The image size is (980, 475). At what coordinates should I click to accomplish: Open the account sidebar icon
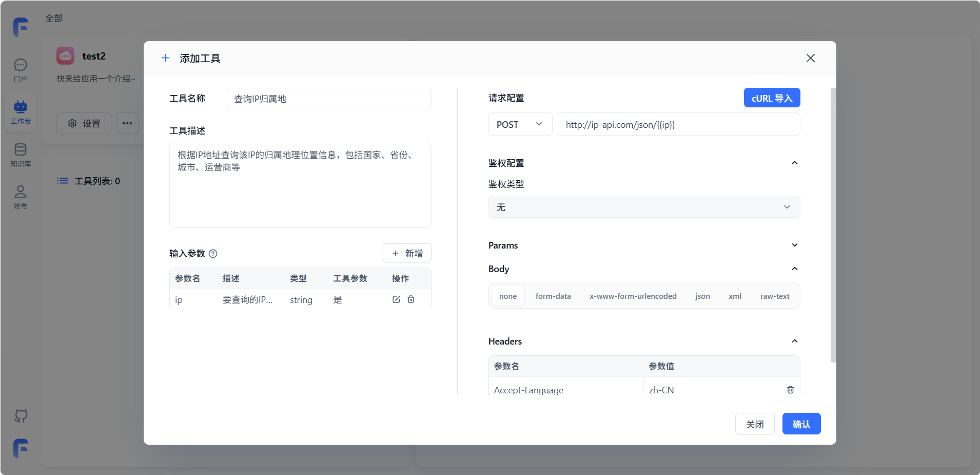21,197
